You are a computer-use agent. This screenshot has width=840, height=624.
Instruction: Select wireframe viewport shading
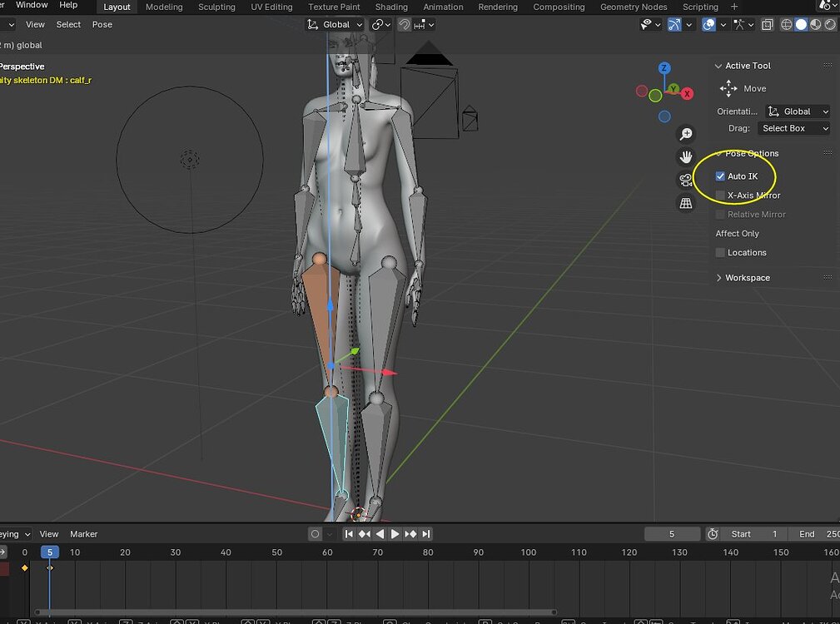coord(787,25)
